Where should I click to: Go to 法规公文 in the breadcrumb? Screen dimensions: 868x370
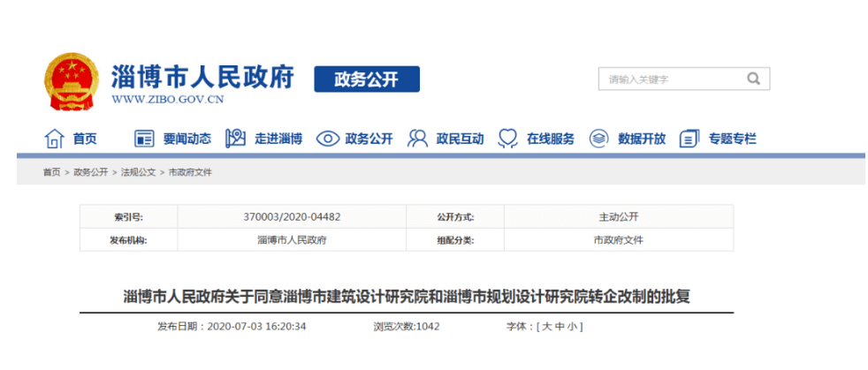pos(139,172)
